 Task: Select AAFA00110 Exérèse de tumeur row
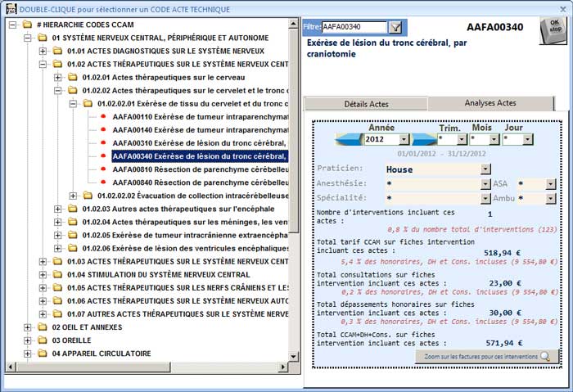pyautogui.click(x=201, y=117)
